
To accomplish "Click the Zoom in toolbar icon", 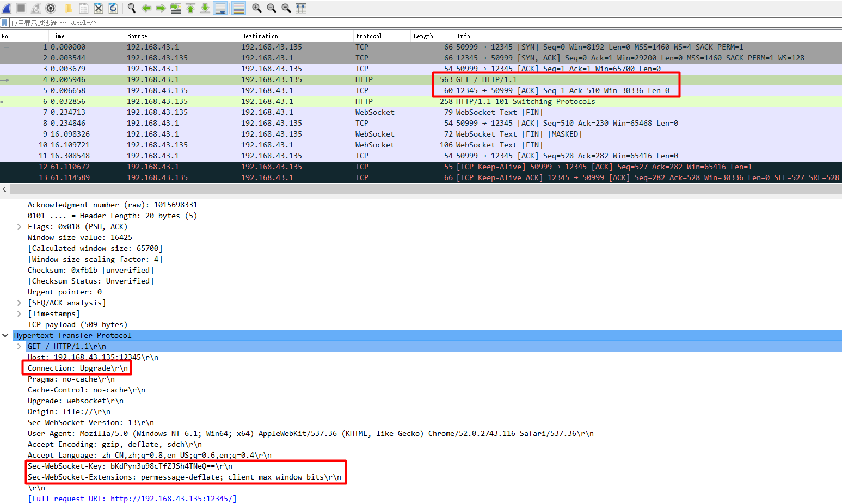I will pos(256,8).
